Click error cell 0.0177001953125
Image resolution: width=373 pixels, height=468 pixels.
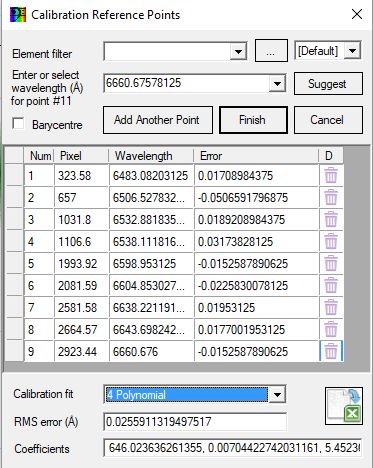pos(256,330)
